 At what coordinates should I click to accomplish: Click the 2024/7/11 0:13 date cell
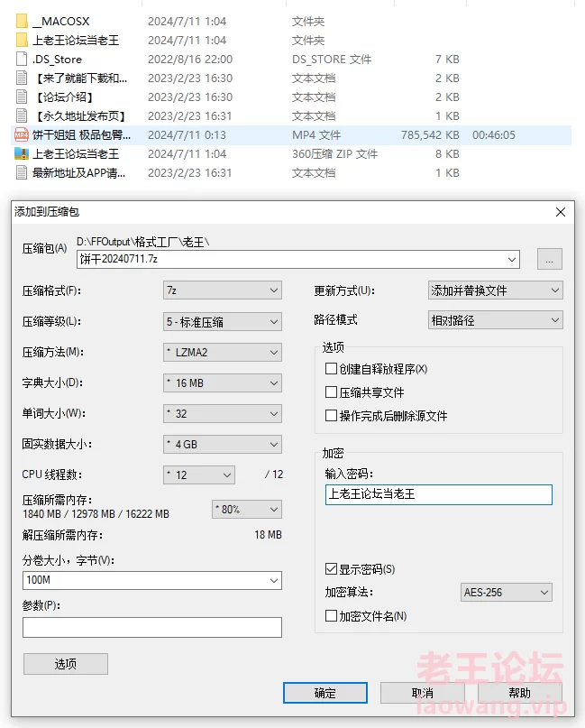coord(187,135)
